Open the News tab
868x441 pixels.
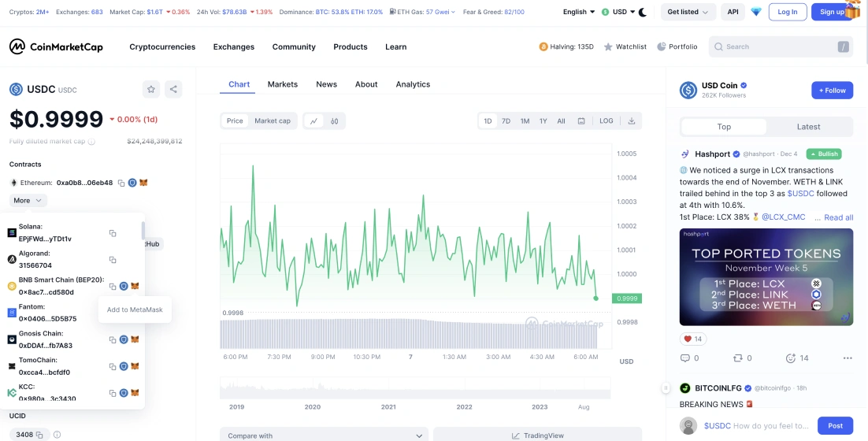pyautogui.click(x=326, y=84)
